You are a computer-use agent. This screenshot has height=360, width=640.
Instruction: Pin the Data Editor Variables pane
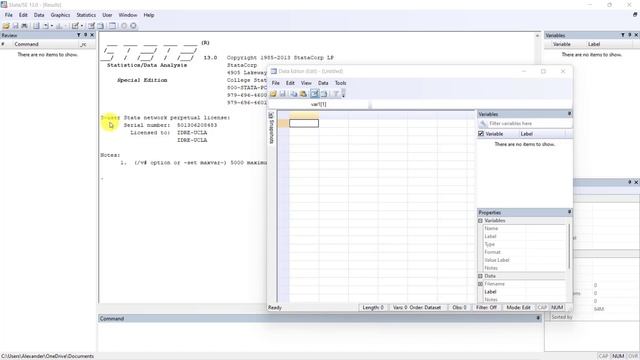[x=569, y=114]
